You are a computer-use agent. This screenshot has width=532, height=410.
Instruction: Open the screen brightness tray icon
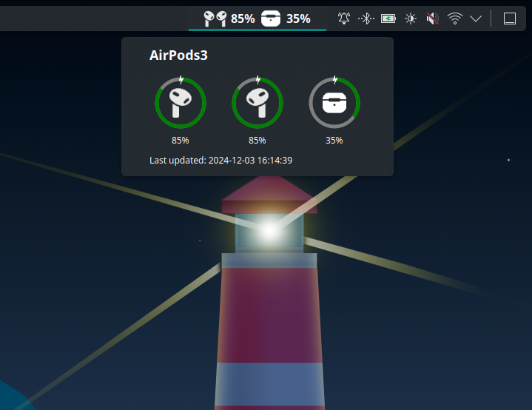pos(411,19)
